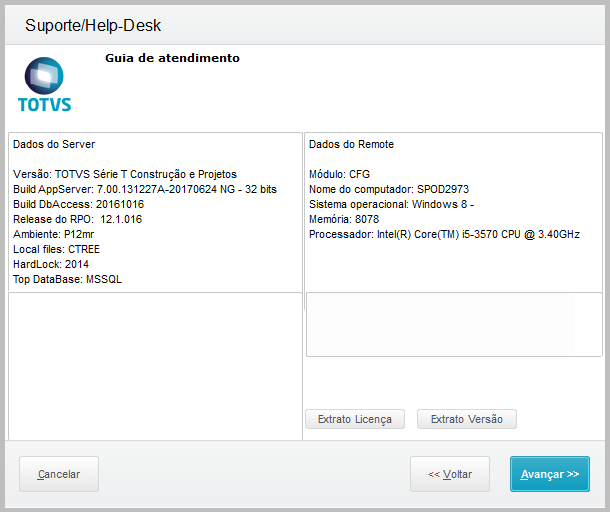Select the Release do RPO line
This screenshot has height=512, width=610.
pyautogui.click(x=77, y=219)
